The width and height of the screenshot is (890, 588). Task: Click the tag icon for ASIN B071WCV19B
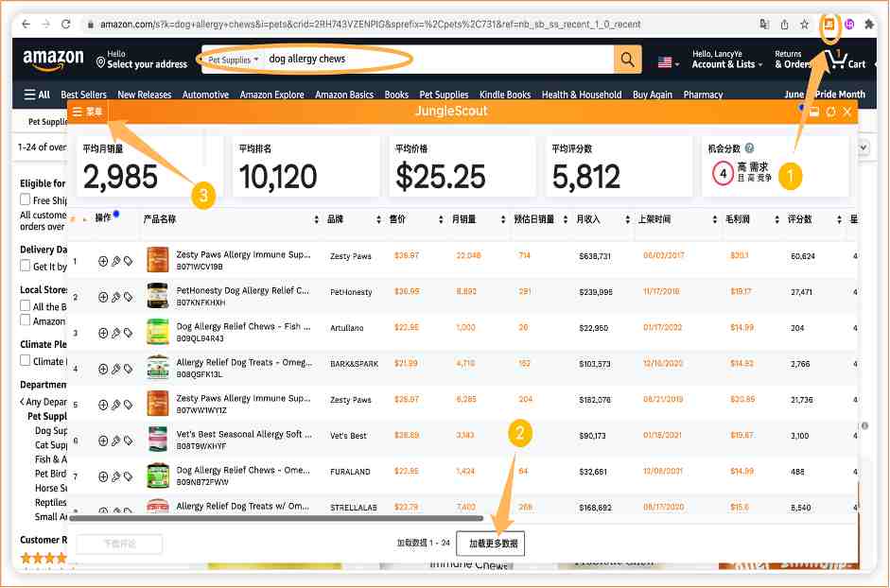point(129,261)
